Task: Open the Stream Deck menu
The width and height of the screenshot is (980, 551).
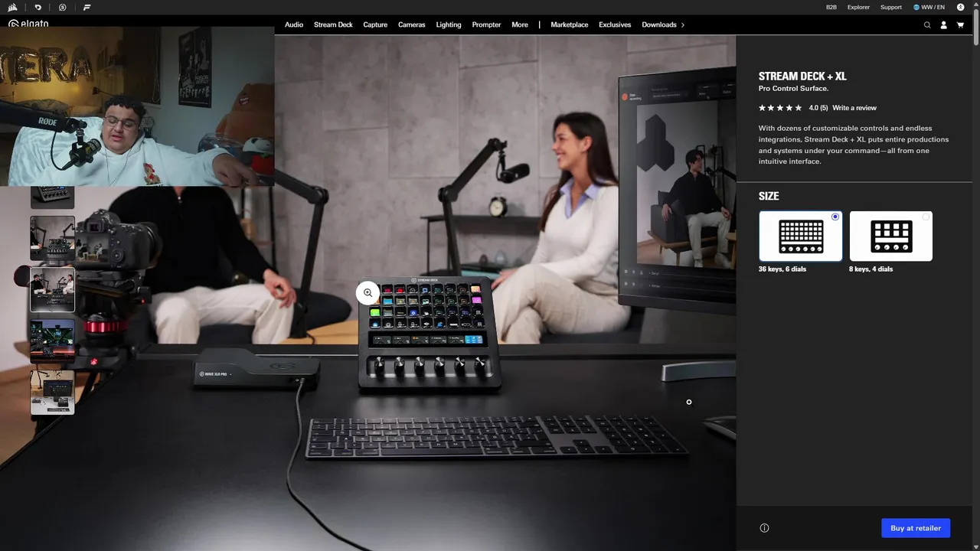Action: tap(333, 24)
